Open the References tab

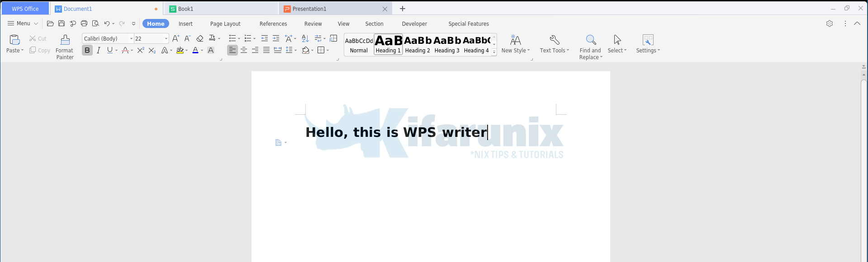tap(273, 24)
